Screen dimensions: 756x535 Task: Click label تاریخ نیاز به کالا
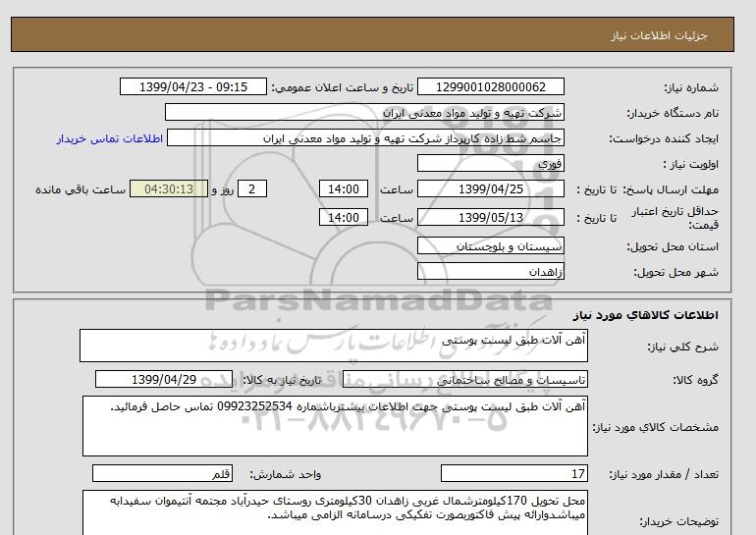tap(281, 380)
